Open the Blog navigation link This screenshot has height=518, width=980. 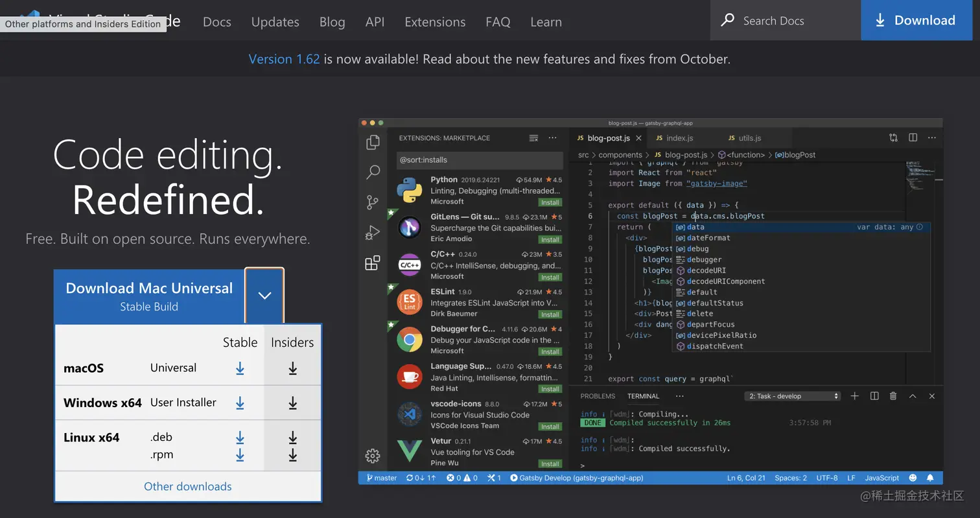(x=332, y=21)
